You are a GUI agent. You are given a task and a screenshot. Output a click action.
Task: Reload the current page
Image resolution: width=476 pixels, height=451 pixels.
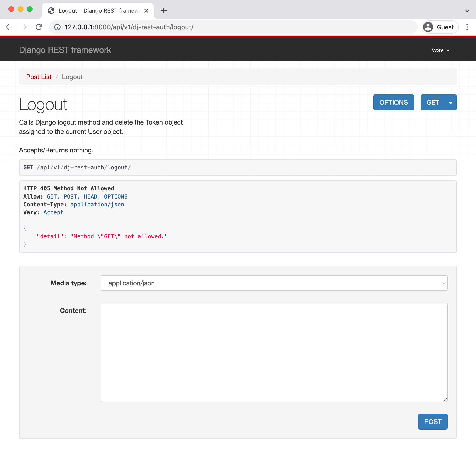tap(39, 27)
